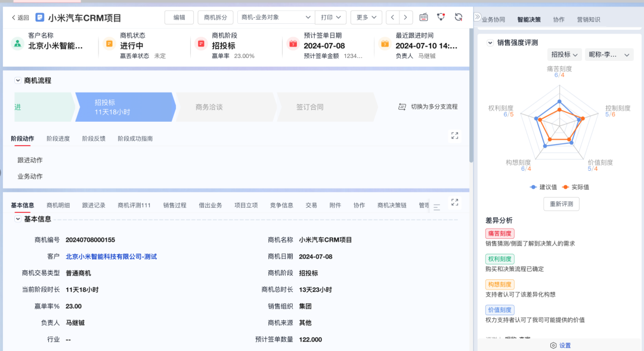The height and width of the screenshot is (351, 644).
Task: Click the 建议值 legend marker
Action: click(x=533, y=187)
